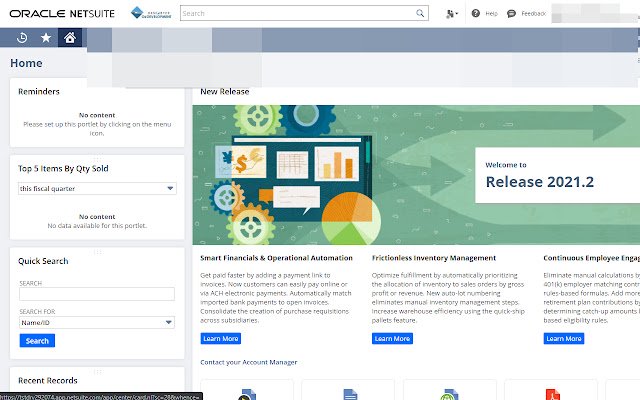Open the green globe document icon
Viewport: 640px width, 400px height.
[450, 394]
